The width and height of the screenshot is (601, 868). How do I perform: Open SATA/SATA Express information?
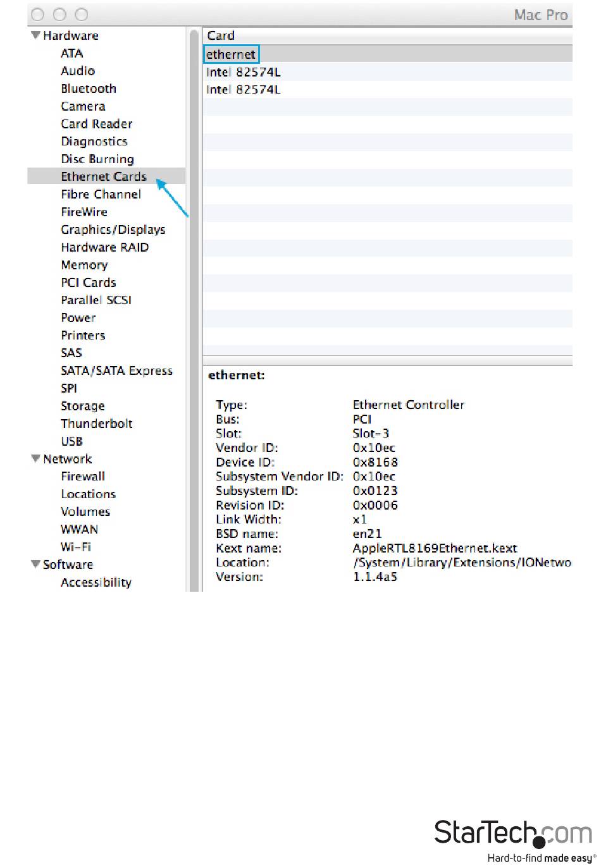click(116, 370)
